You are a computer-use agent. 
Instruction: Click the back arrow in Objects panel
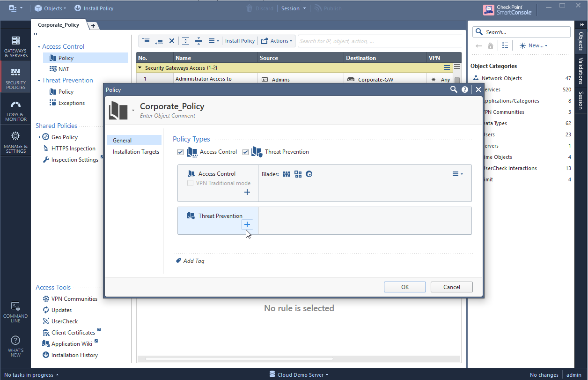tap(478, 45)
